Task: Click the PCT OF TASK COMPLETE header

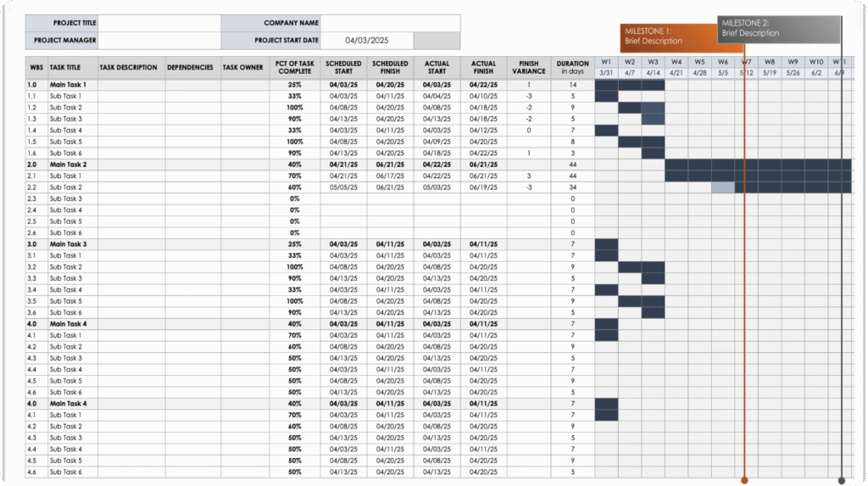Action: click(294, 68)
